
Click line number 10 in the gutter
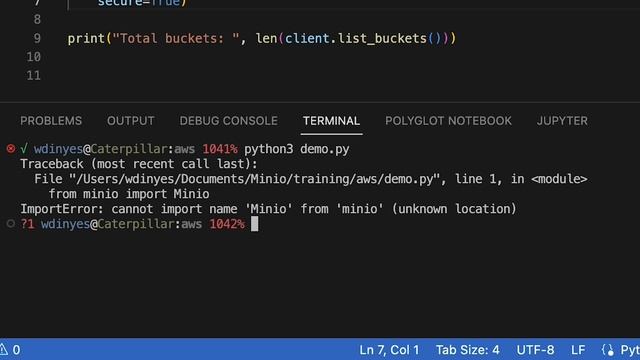point(33,57)
